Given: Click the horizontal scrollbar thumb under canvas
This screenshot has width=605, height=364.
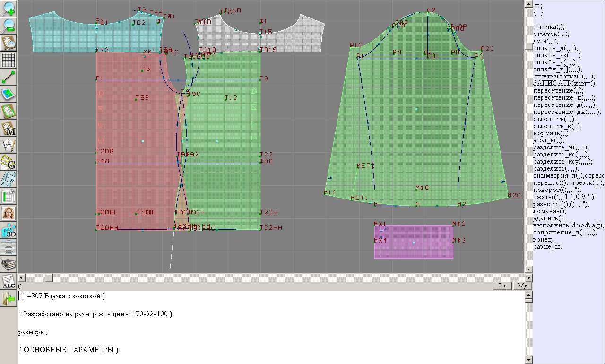Looking at the screenshot, I should pos(49,277).
